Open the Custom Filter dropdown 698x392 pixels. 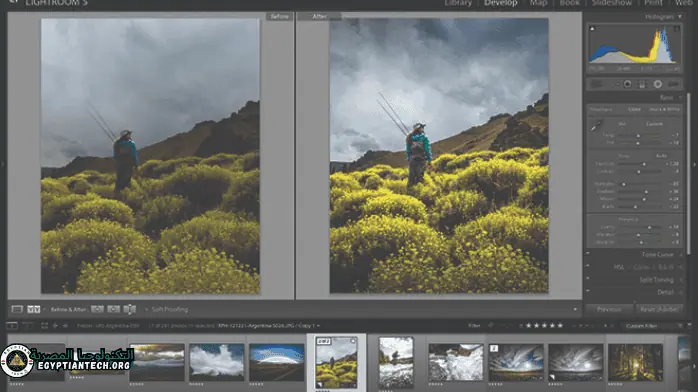641,326
